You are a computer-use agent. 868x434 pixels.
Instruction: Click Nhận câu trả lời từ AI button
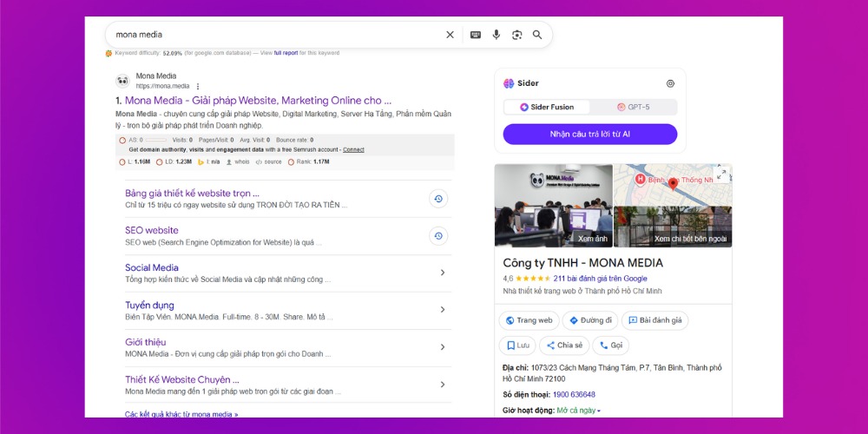(590, 134)
